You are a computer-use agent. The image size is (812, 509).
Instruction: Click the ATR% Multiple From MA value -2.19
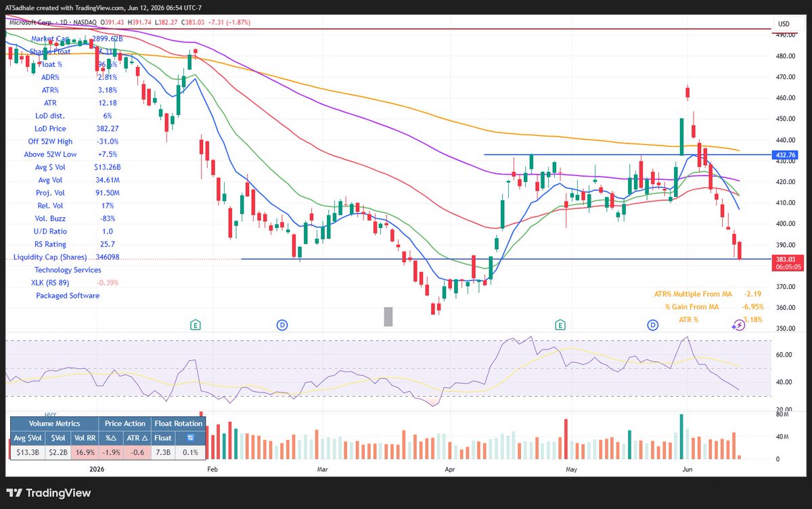(753, 294)
